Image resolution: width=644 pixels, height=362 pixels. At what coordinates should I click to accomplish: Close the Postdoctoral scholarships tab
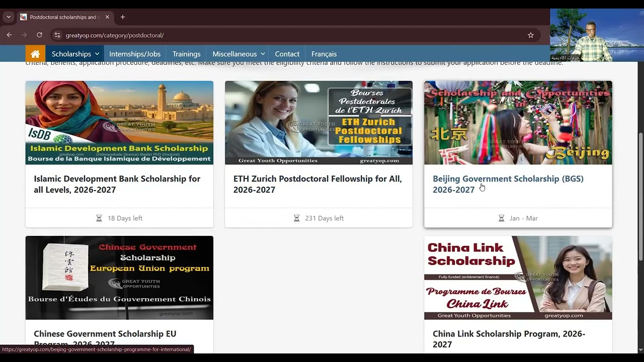pyautogui.click(x=107, y=17)
